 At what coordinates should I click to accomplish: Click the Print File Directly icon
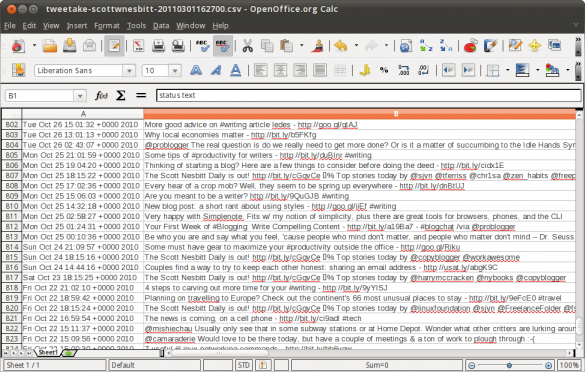pyautogui.click(x=159, y=46)
